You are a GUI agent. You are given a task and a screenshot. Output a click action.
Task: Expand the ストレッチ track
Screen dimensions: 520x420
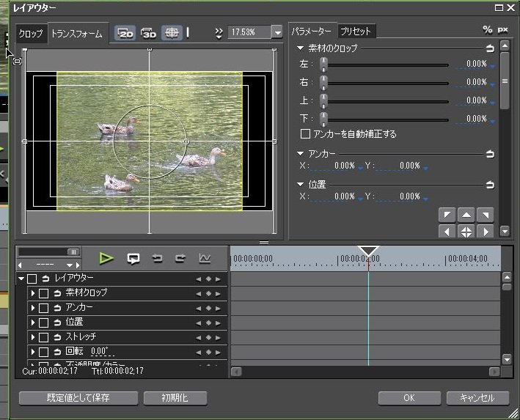coord(33,337)
